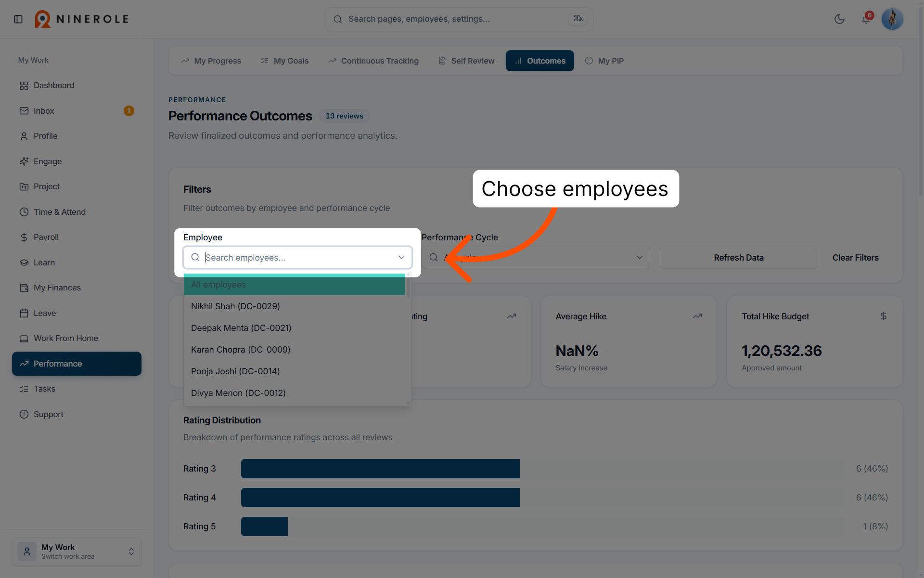Click the Average Hike trend icon

tap(697, 316)
